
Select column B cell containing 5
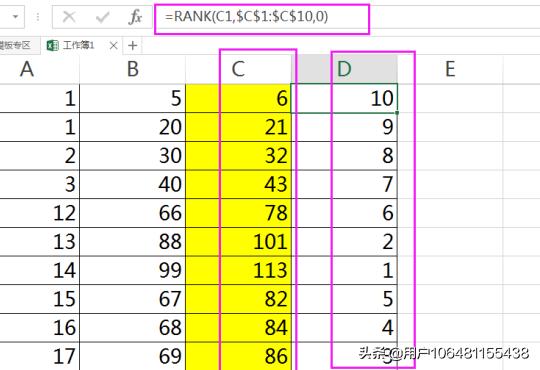coord(133,98)
